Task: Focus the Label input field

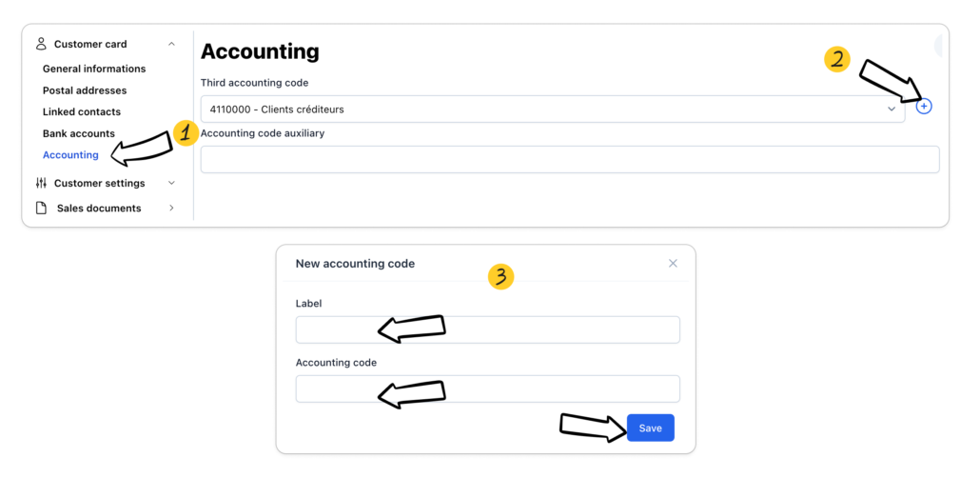Action: tap(487, 329)
